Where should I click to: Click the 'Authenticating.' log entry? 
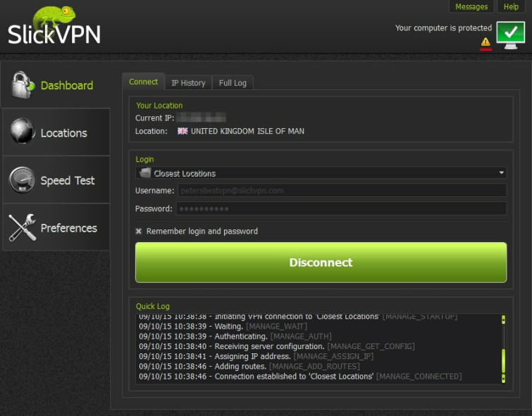235,336
